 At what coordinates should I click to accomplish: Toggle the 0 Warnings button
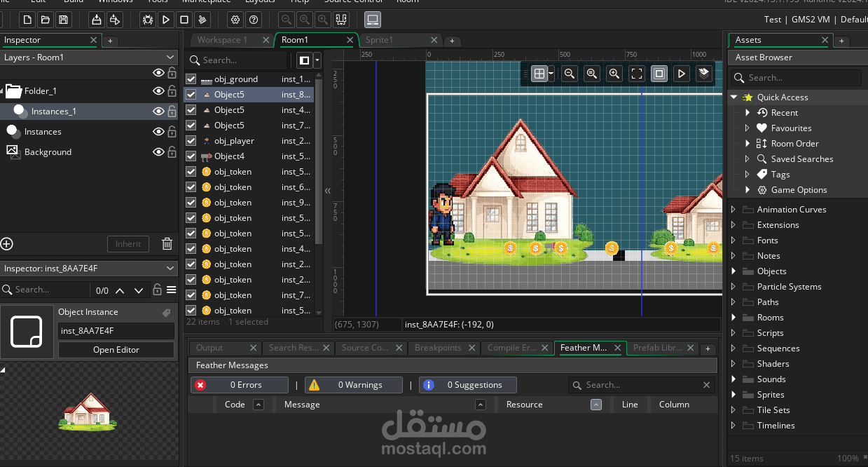(353, 385)
